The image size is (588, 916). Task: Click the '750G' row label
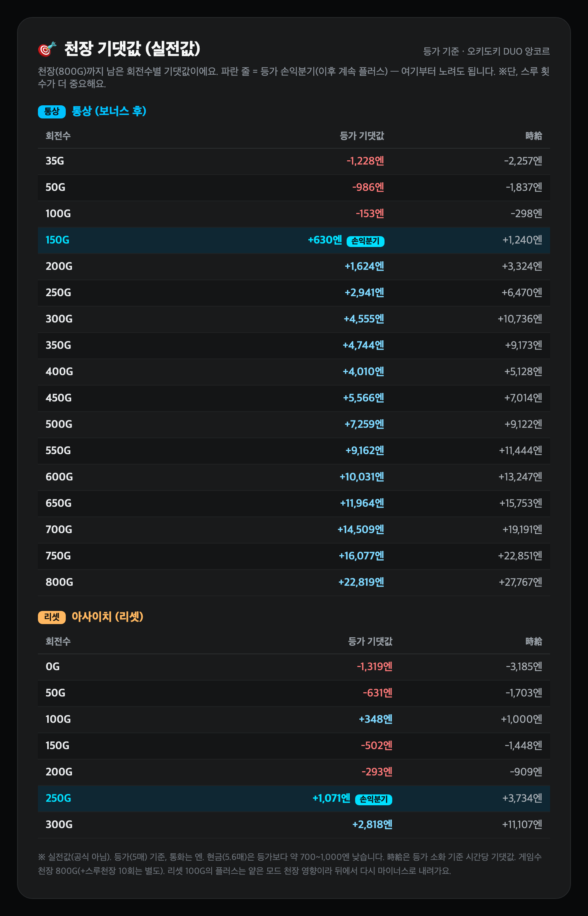click(x=58, y=556)
